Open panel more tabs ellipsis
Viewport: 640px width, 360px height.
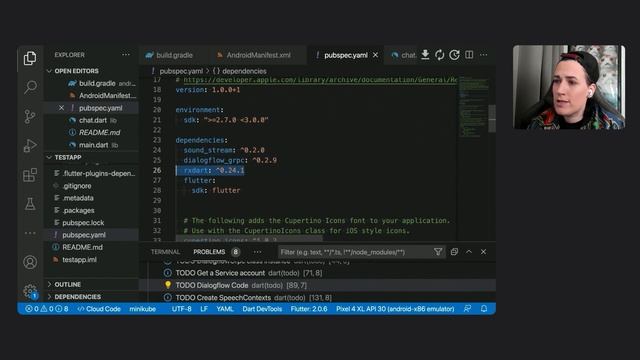pyautogui.click(x=257, y=252)
